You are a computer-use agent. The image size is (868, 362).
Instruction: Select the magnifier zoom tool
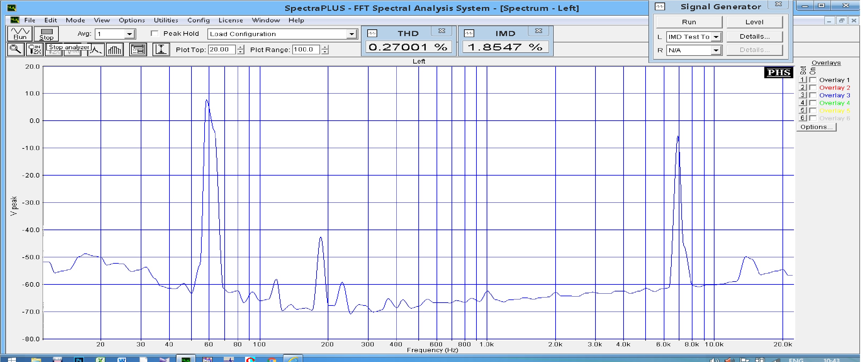16,49
